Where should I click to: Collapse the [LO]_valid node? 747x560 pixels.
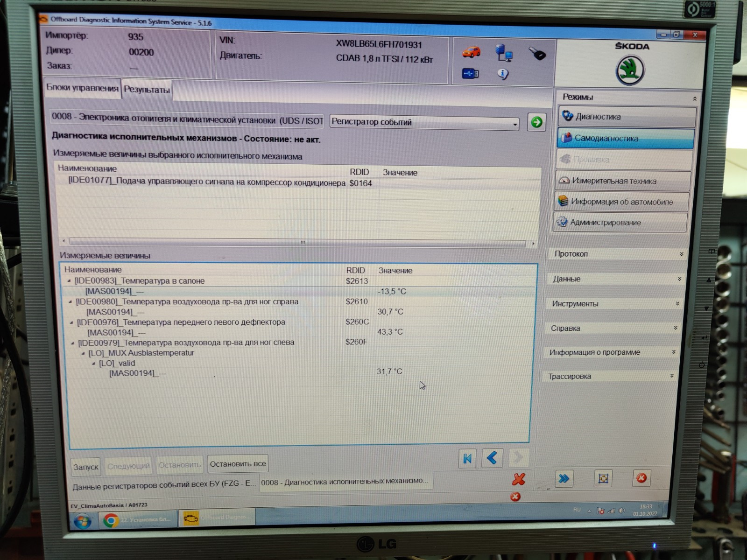click(x=94, y=364)
